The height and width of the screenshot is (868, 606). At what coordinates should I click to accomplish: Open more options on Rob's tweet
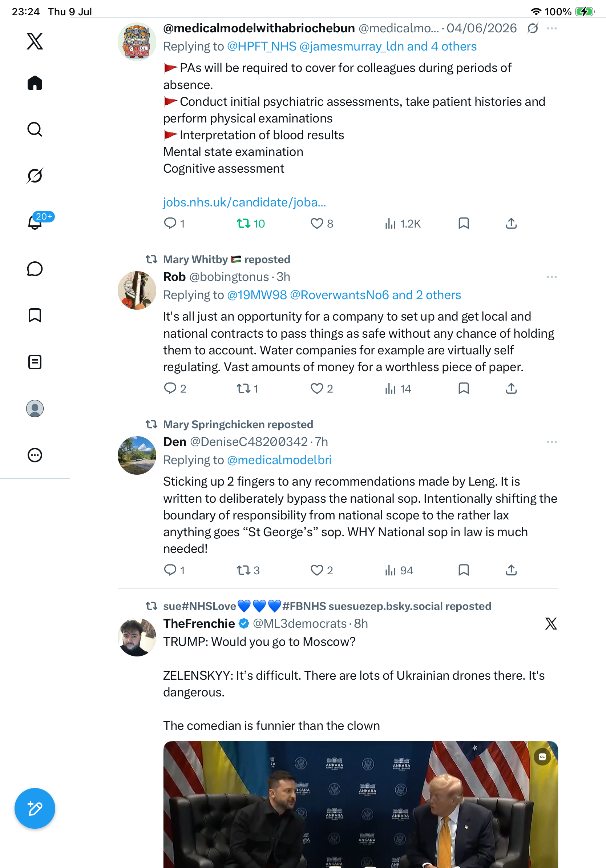coord(552,277)
